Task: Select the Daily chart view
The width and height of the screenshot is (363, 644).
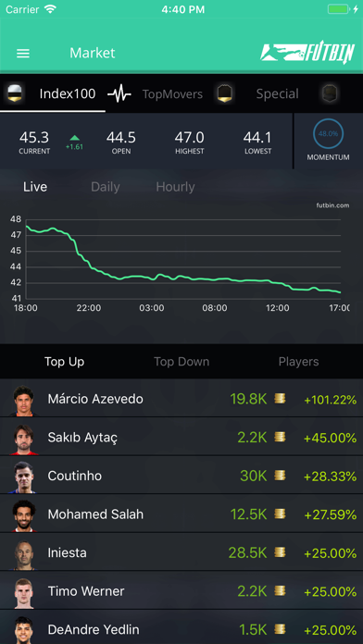Action: pyautogui.click(x=106, y=187)
